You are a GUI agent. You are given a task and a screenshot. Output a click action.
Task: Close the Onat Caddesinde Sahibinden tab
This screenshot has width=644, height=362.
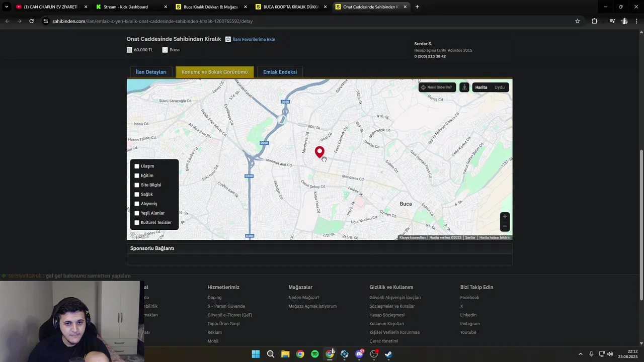point(405,7)
